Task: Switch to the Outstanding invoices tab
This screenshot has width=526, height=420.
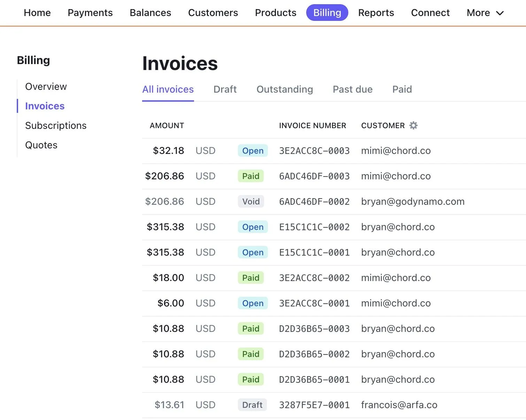Action: tap(285, 90)
